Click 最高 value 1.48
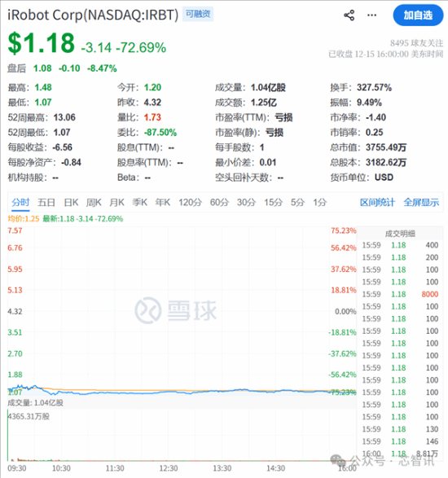This screenshot has height=478, width=448. 43,88
